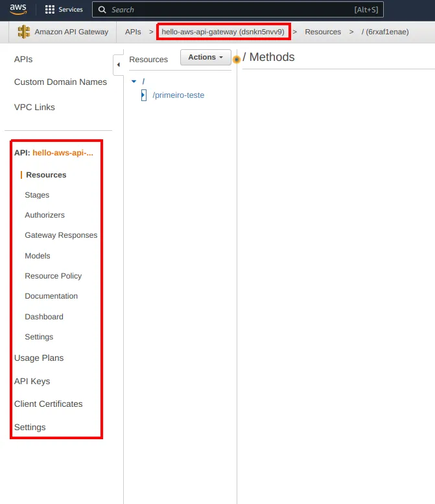Collapse the sidebar with the arrow handle
435x504 pixels.
[x=119, y=65]
